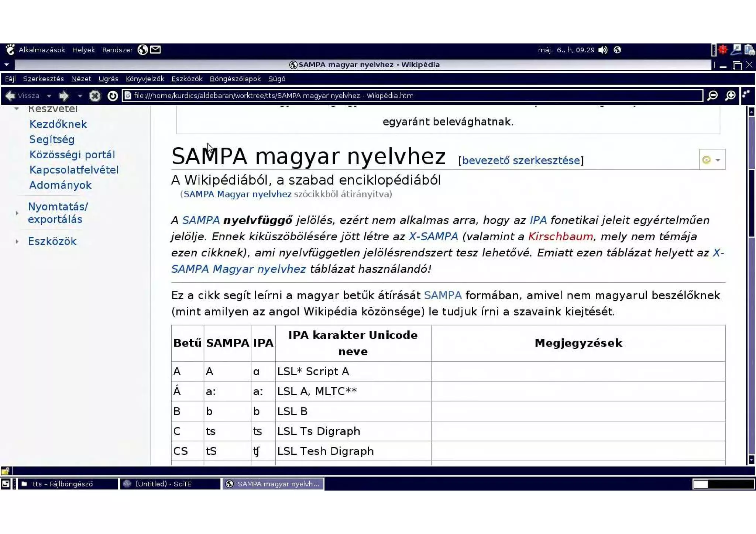Open the Böngészőlapok menu

(x=235, y=79)
